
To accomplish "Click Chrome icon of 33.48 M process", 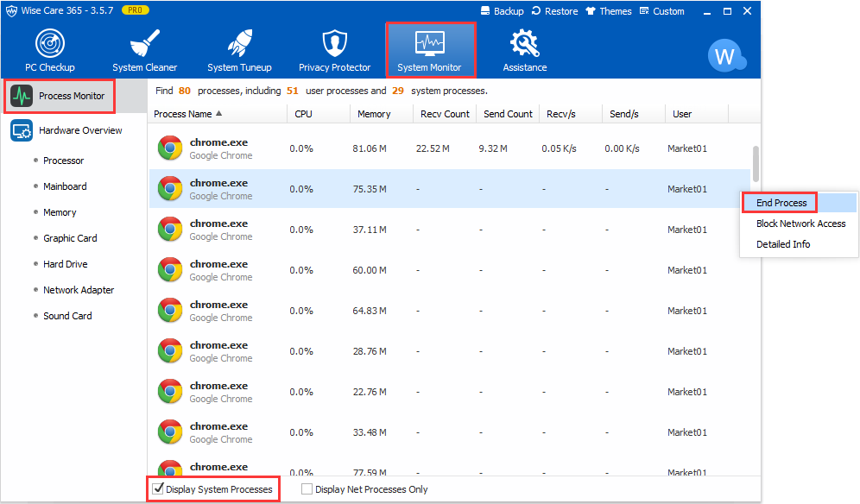I will pyautogui.click(x=170, y=432).
